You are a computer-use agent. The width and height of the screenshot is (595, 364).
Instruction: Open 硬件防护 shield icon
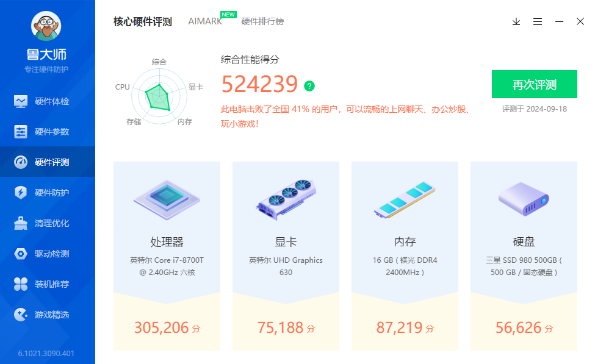click(x=21, y=193)
